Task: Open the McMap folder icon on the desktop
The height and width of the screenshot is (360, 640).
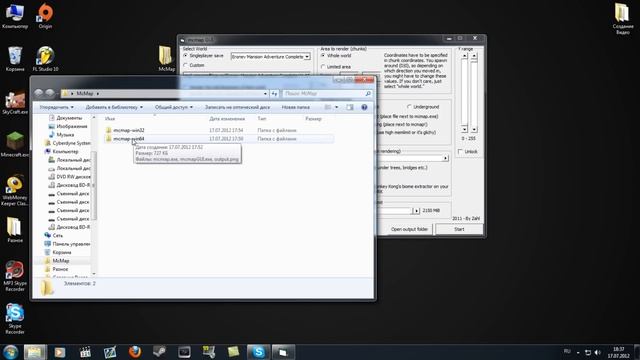Action: pos(166,58)
